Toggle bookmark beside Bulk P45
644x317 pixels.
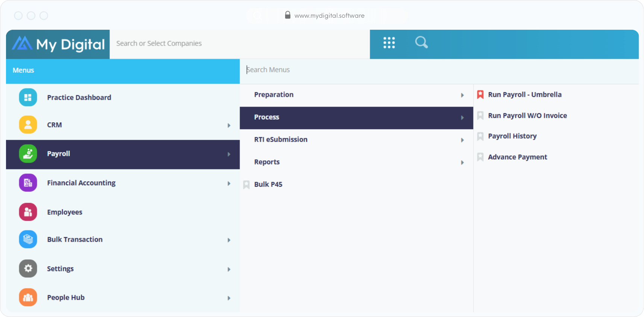[246, 184]
